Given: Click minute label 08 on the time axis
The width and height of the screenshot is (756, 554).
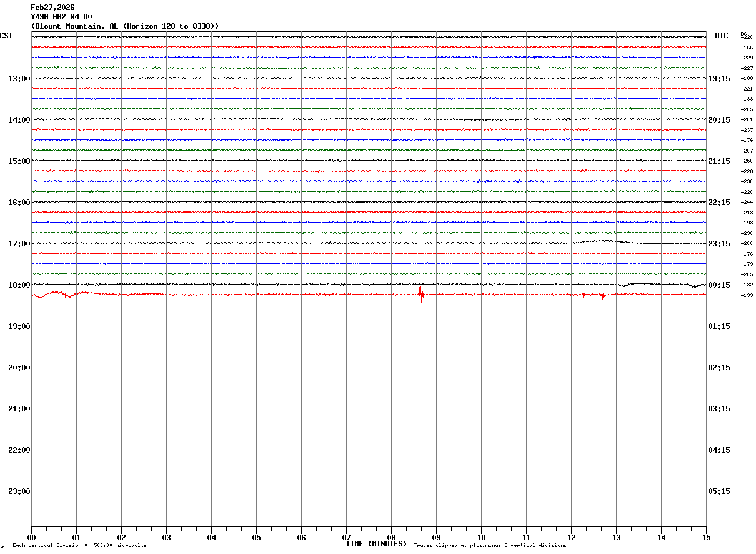Looking at the screenshot, I should [391, 537].
